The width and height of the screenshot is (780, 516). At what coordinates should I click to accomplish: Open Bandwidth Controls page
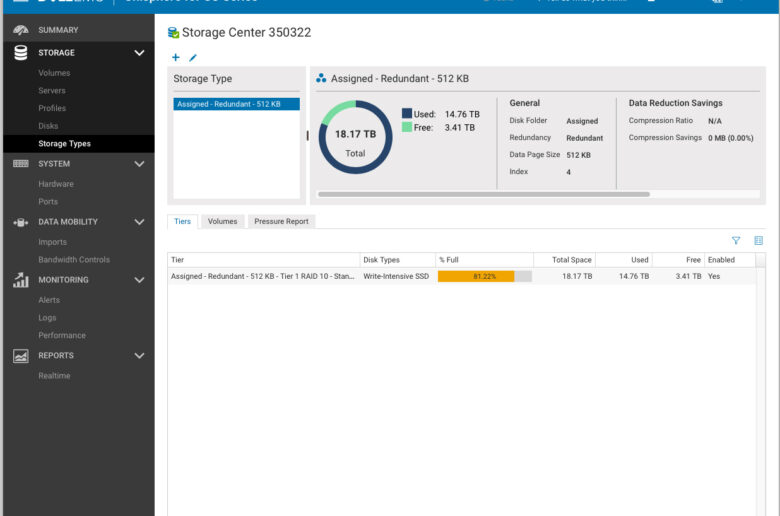pos(74,260)
